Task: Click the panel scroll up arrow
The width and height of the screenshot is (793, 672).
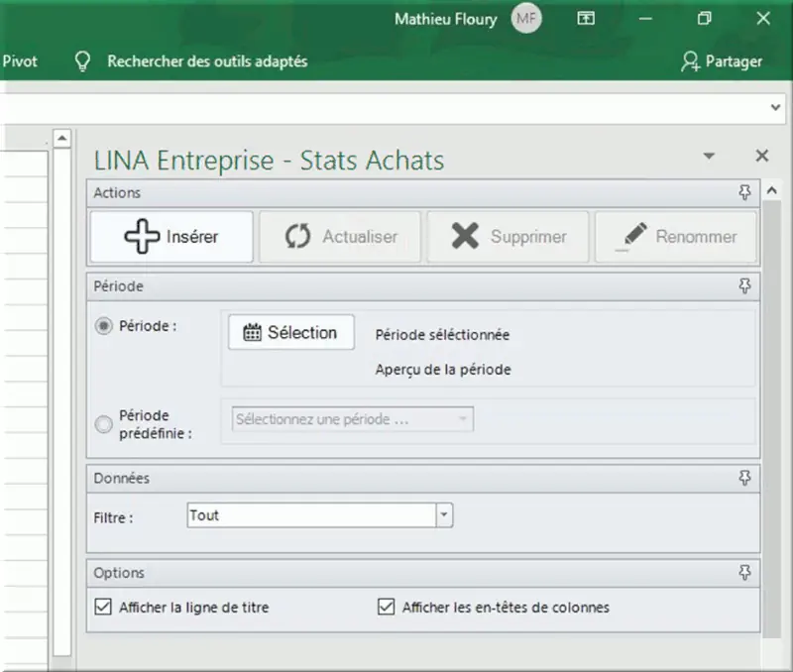Action: point(772,190)
